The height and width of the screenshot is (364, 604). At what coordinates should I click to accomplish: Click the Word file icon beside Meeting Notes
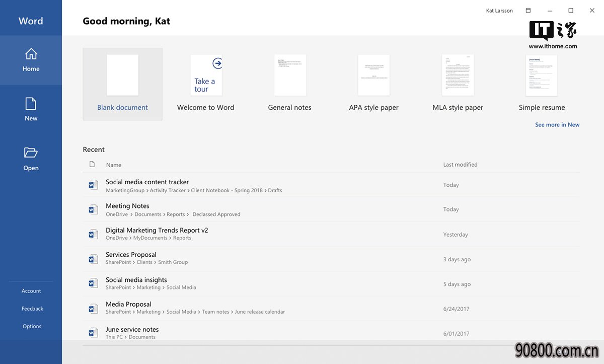[93, 209]
